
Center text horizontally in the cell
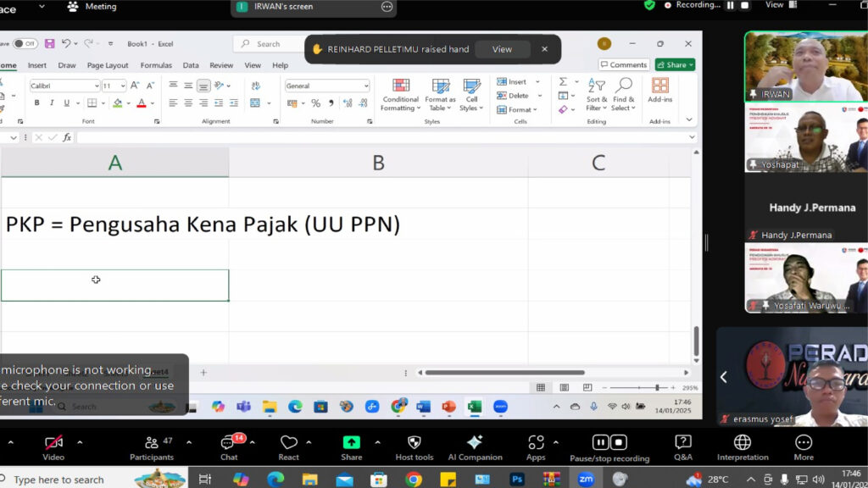pyautogui.click(x=188, y=103)
